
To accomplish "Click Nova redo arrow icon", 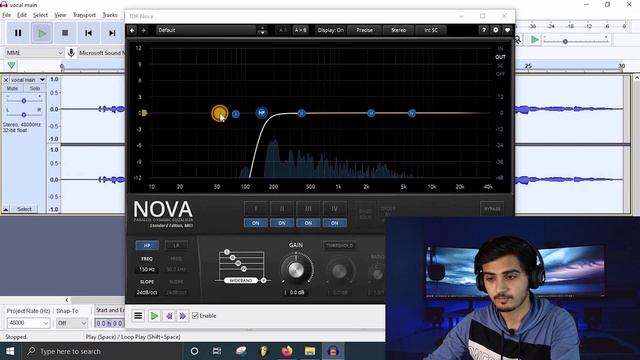I will click(x=143, y=30).
